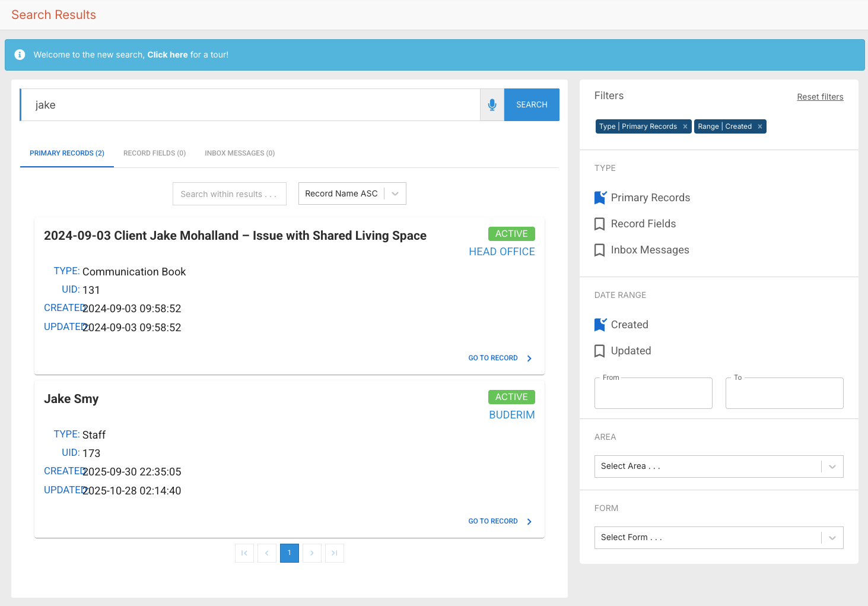Click the UID value 131
Screen dimensions: 868x606
(x=91, y=290)
